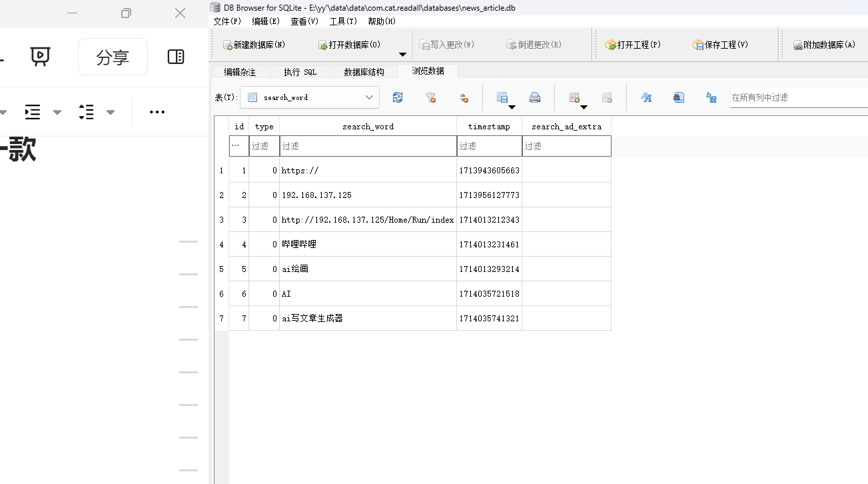
Task: Select the 浏览数据 tab
Action: pos(428,71)
